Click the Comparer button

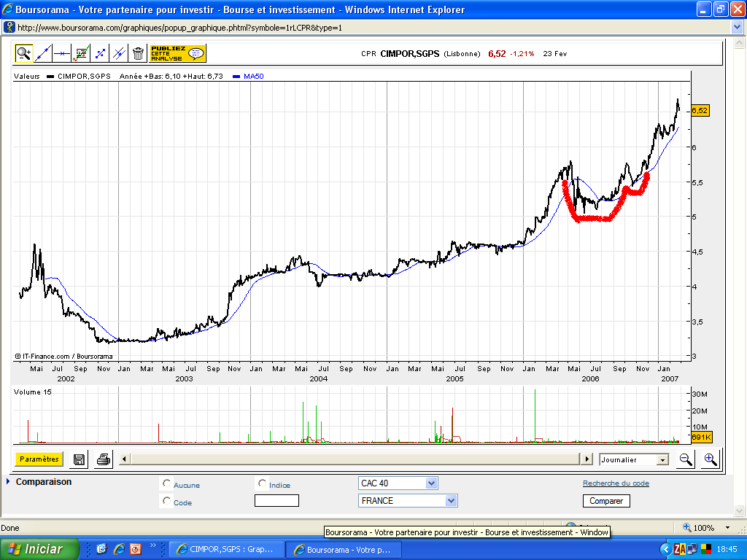coord(606,501)
